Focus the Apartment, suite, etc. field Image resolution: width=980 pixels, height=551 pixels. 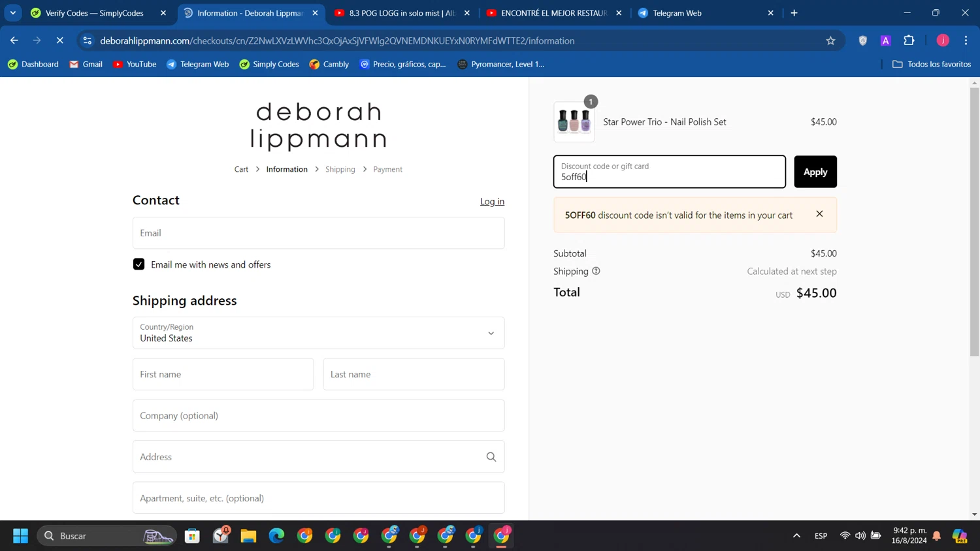click(x=319, y=498)
